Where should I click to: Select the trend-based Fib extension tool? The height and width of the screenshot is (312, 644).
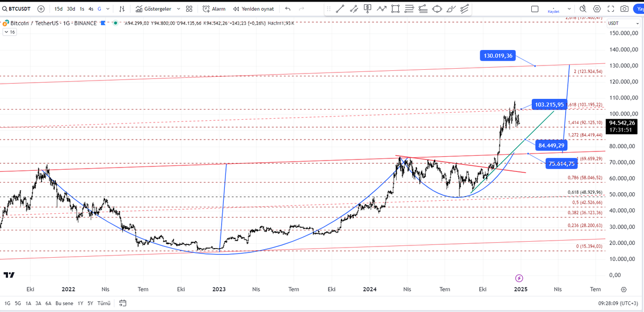tap(423, 9)
